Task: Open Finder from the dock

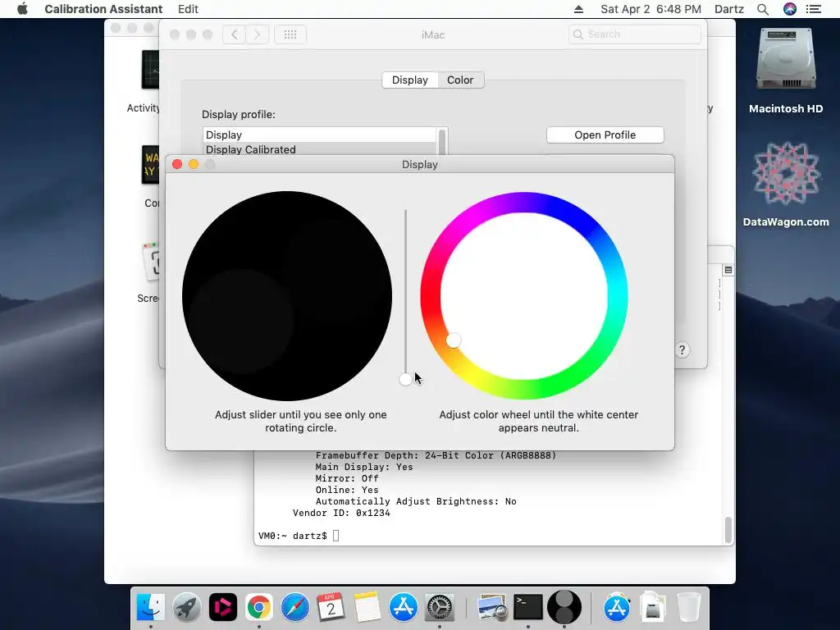Action: pos(151,607)
